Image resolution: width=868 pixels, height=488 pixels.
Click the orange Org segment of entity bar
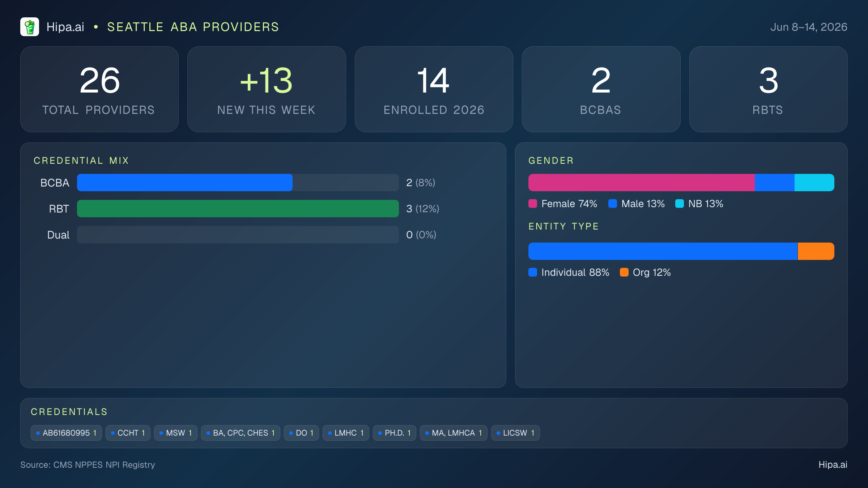pyautogui.click(x=816, y=251)
